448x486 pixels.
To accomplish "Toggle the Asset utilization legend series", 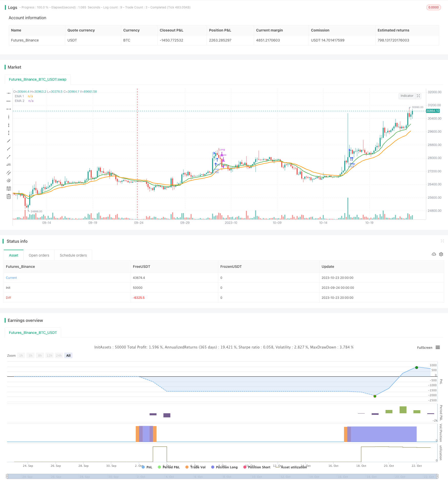I will click(x=291, y=467).
